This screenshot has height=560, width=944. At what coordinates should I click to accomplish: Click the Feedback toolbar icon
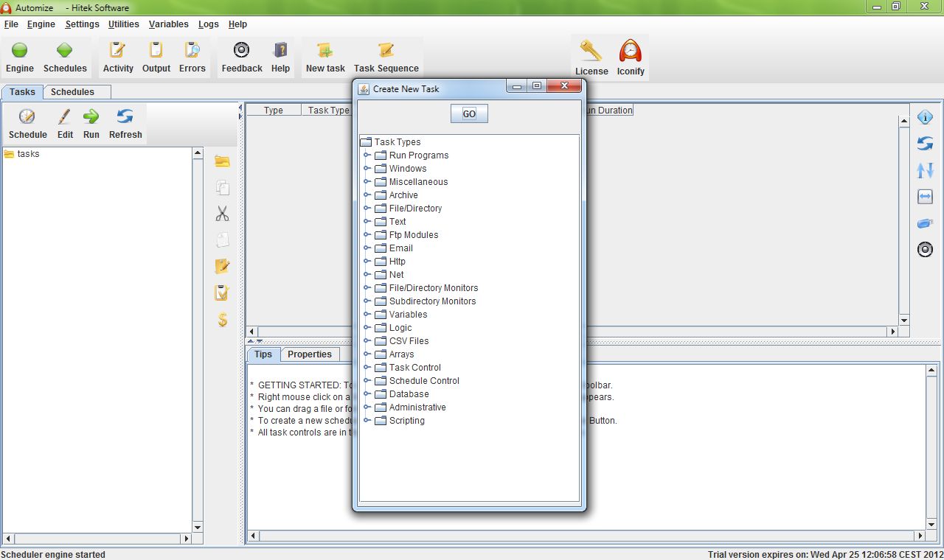pos(241,50)
